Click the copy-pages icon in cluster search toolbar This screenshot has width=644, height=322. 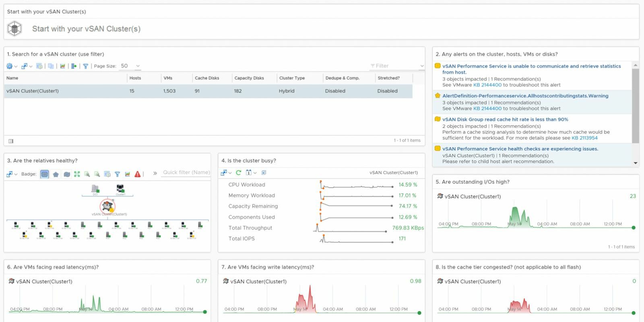point(51,66)
